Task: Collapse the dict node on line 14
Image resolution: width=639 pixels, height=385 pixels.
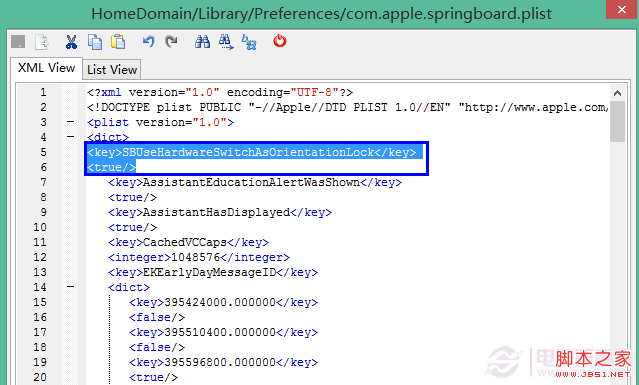Action: click(x=71, y=287)
